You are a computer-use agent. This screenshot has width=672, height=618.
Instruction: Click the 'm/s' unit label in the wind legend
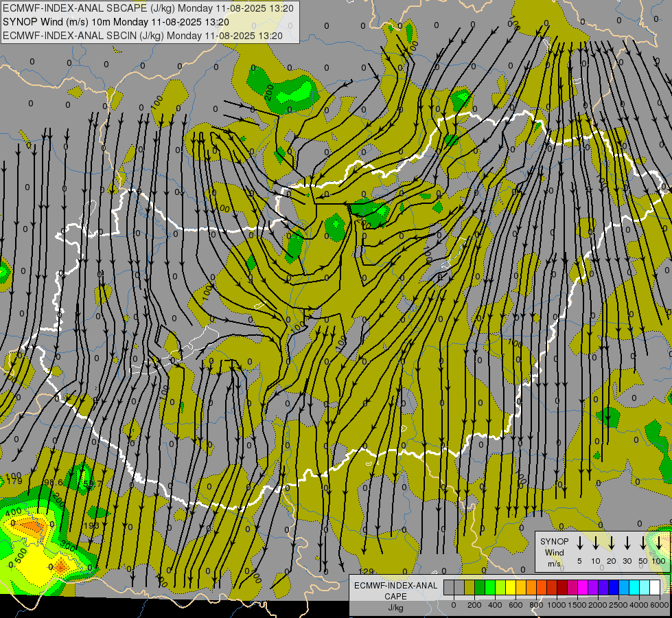pyautogui.click(x=554, y=564)
